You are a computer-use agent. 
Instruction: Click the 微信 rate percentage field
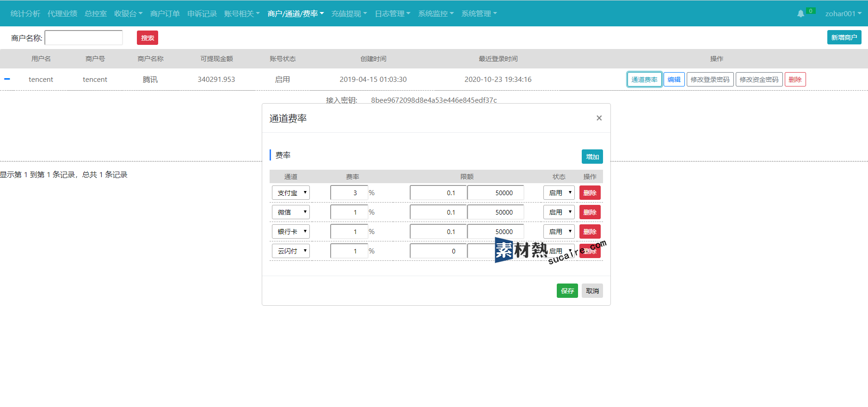coord(349,212)
